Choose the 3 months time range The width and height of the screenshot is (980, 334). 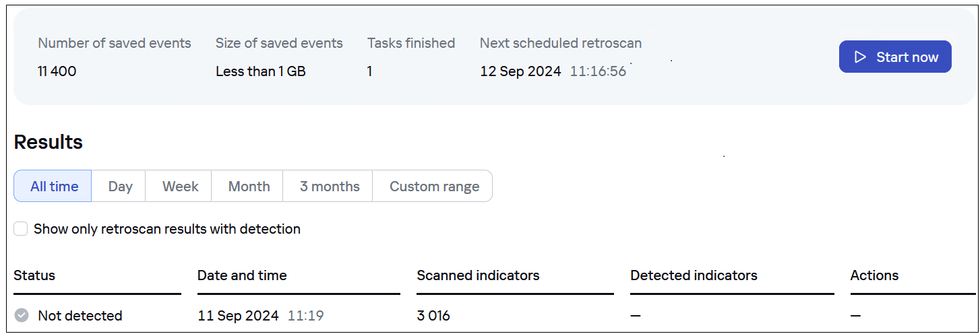coord(330,187)
